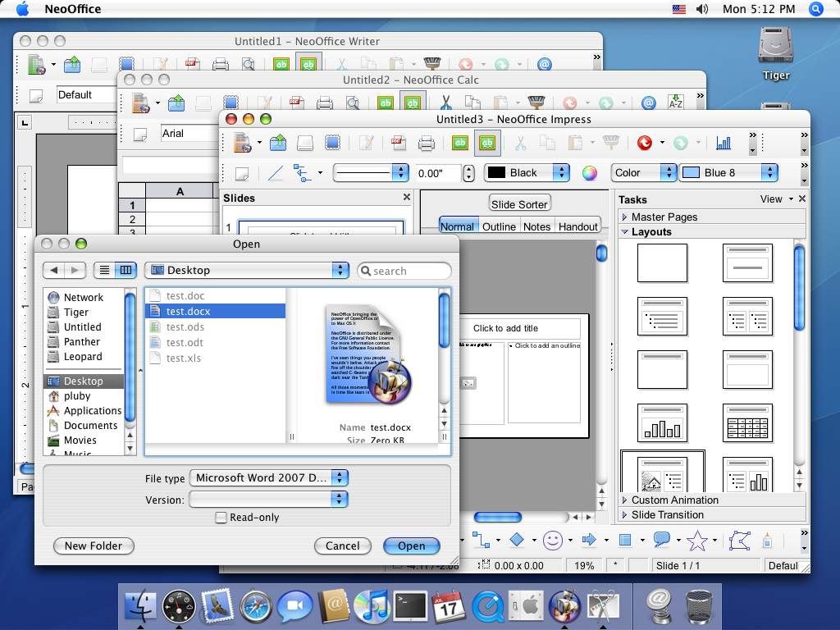Select the Stars shape tool
The height and width of the screenshot is (630, 840).
pyautogui.click(x=696, y=540)
